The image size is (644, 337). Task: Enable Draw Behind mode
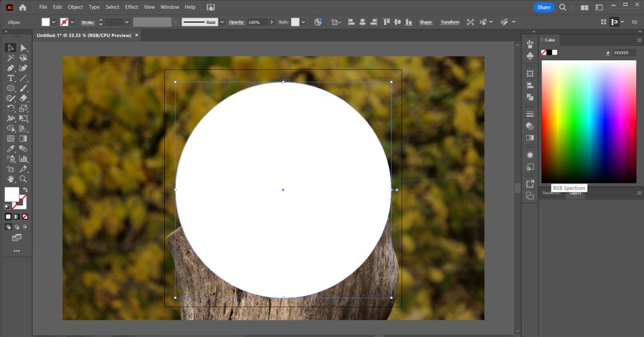coord(16,226)
